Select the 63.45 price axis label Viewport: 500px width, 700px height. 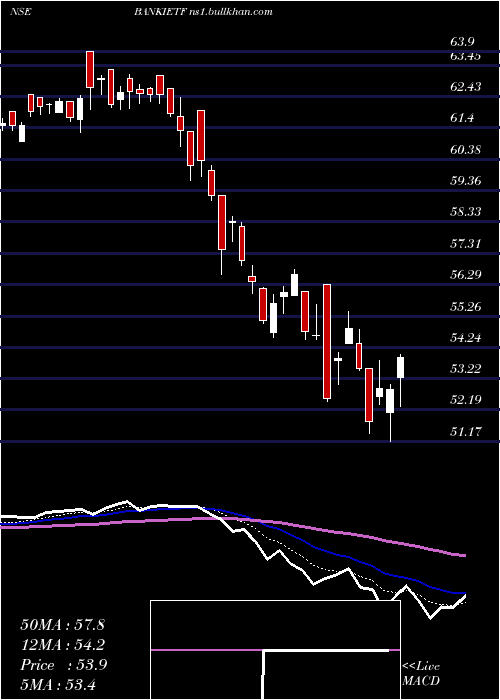[x=466, y=56]
